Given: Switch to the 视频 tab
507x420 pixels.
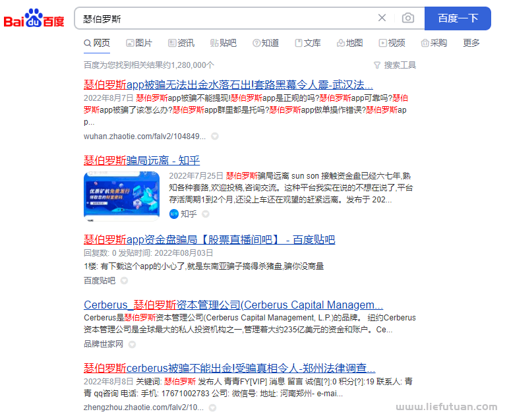Looking at the screenshot, I should click(392, 43).
